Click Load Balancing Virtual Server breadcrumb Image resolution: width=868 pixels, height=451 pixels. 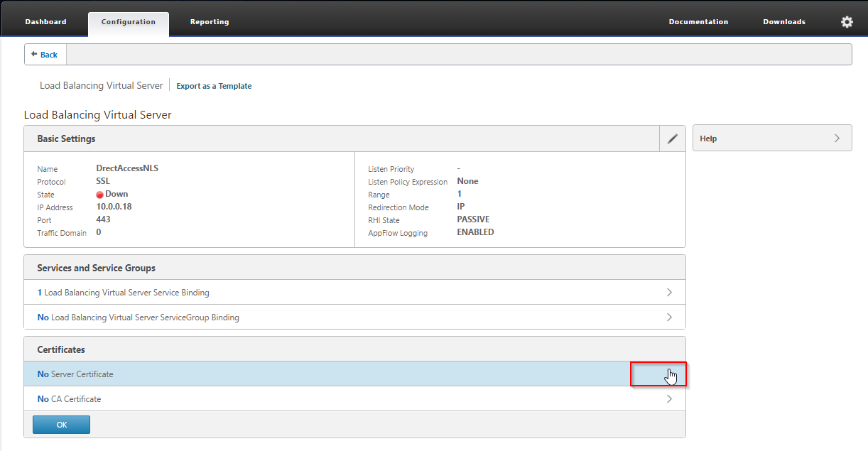(x=101, y=86)
